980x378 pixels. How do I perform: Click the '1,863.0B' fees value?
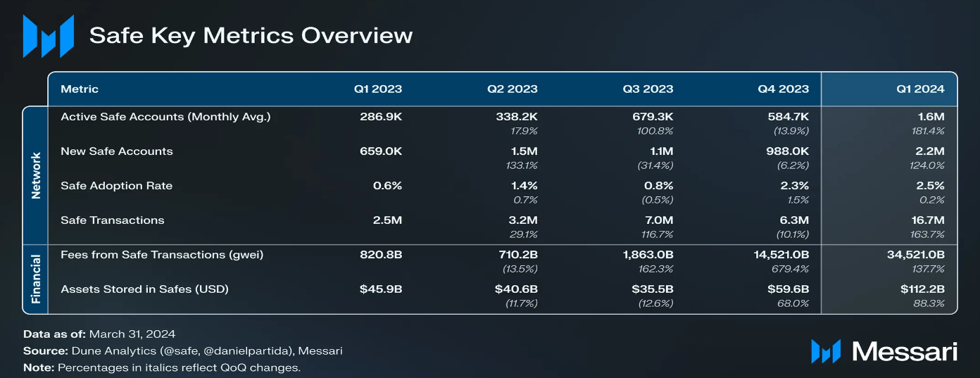click(x=647, y=255)
